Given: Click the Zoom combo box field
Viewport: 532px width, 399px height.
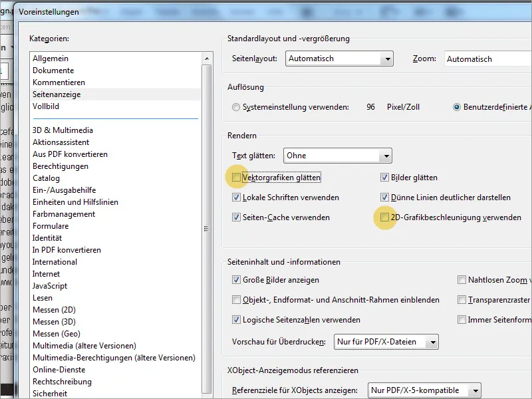Looking at the screenshot, I should (x=488, y=59).
